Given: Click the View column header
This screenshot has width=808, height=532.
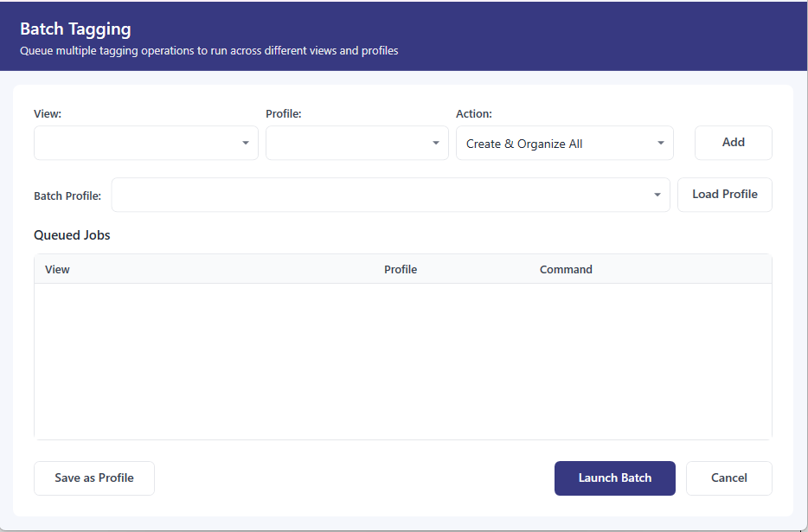Looking at the screenshot, I should [x=57, y=269].
